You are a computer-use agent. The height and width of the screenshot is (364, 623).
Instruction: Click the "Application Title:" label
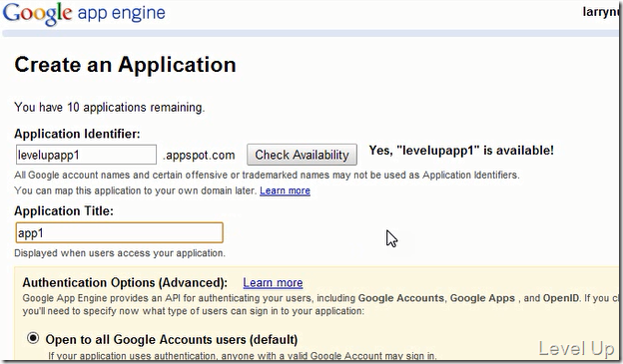[x=64, y=210]
